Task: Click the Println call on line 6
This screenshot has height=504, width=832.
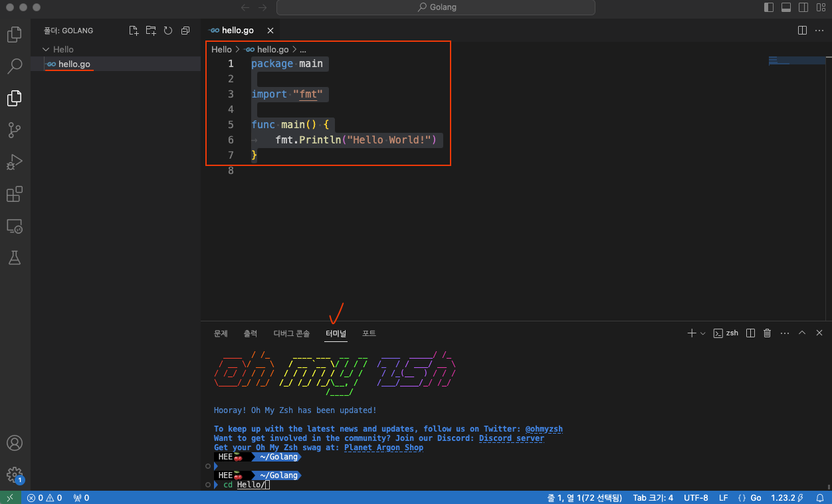Action: point(320,140)
